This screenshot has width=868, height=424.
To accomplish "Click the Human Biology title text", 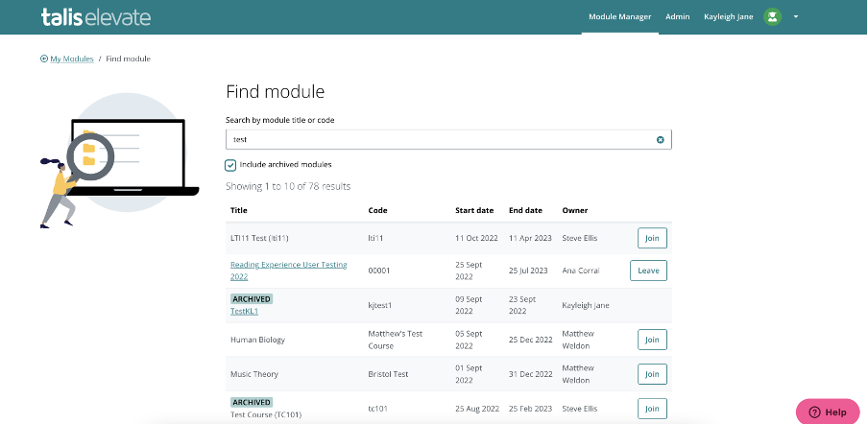I will click(257, 340).
